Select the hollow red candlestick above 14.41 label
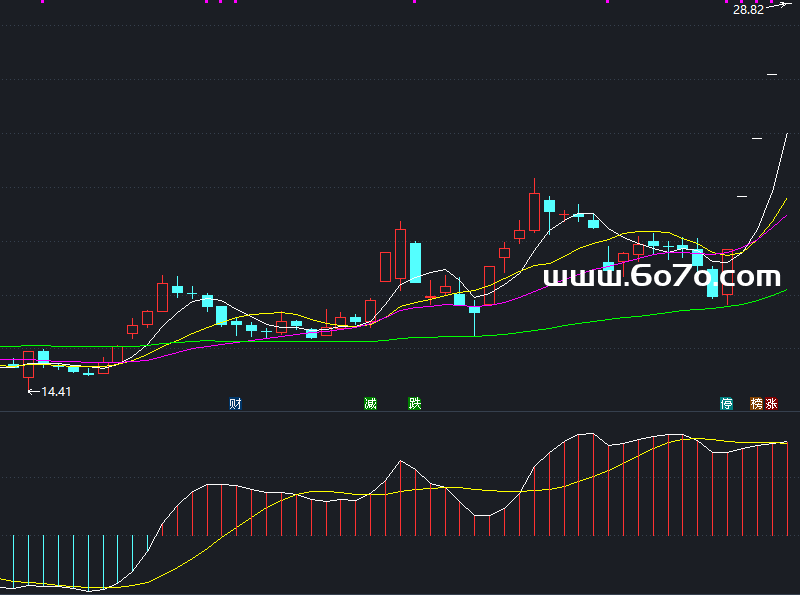Screen dimensions: 800x595 click(29, 365)
